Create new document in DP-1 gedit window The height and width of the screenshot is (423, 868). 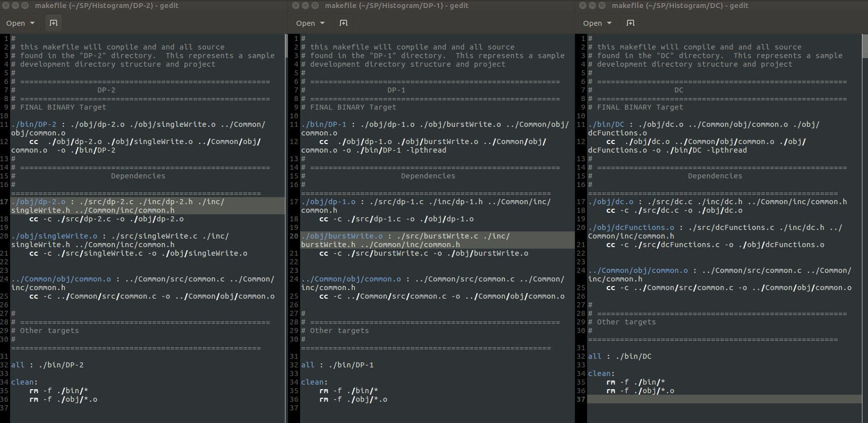(343, 23)
